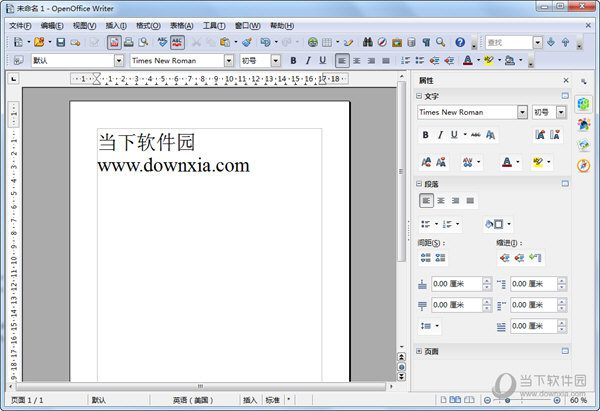
Task: Open the 编辑(E) menu
Action: pyautogui.click(x=52, y=26)
